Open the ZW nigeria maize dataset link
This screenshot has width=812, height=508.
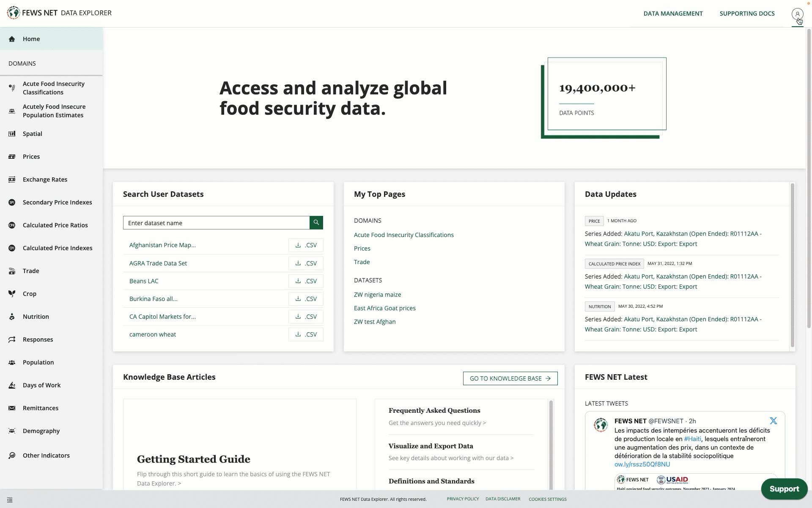[x=377, y=295]
